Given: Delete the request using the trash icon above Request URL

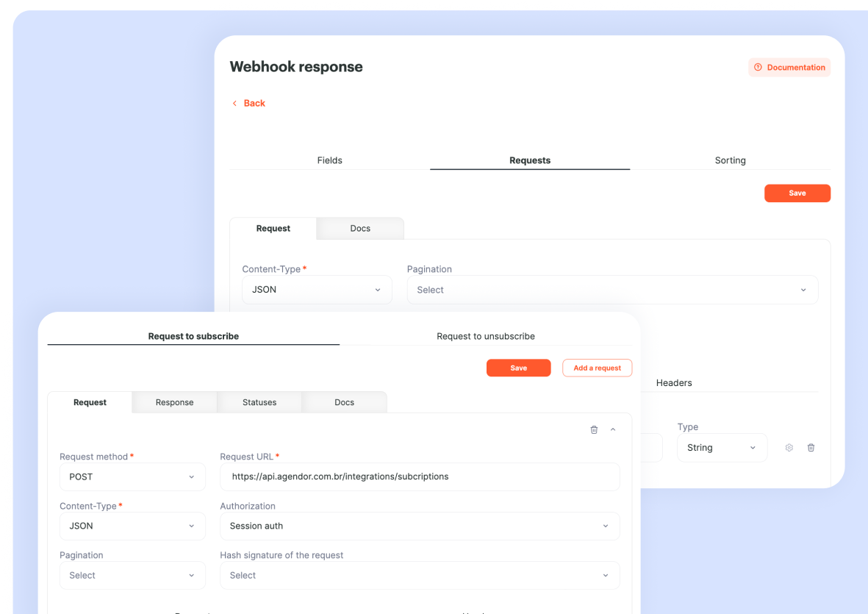Looking at the screenshot, I should click(594, 429).
